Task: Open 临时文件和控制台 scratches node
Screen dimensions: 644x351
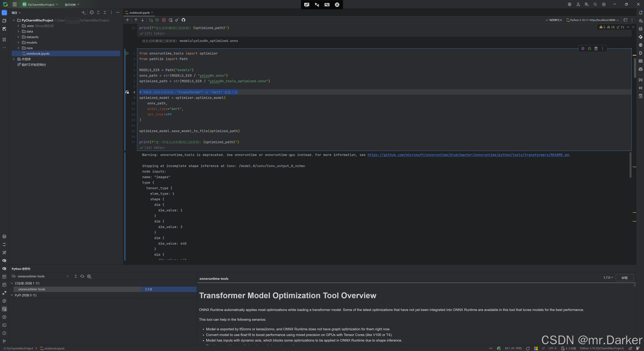Action: click(x=34, y=64)
